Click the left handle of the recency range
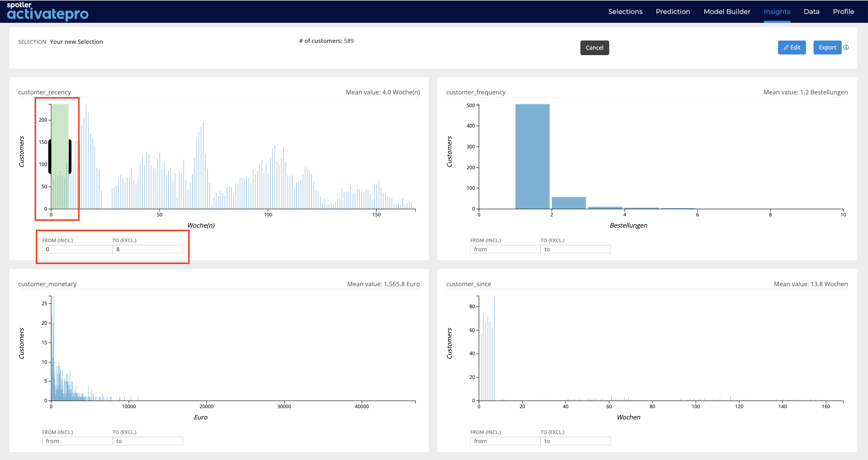 (x=50, y=157)
